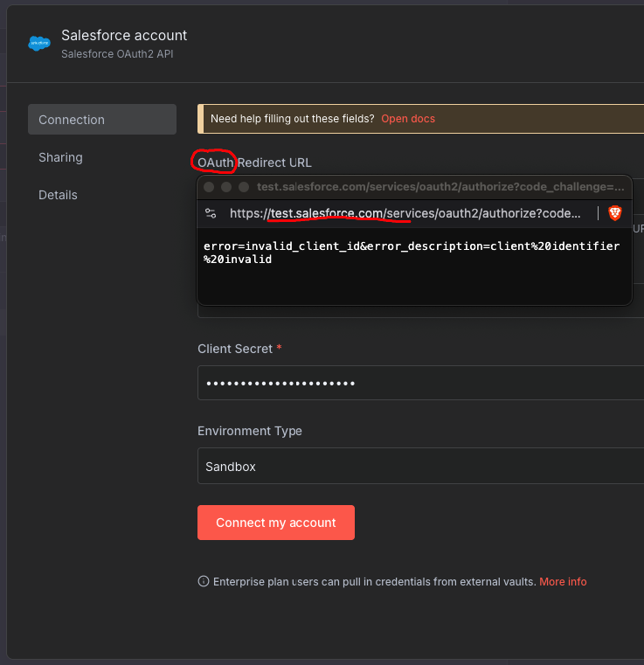
Task: Open the More info link
Action: click(563, 582)
